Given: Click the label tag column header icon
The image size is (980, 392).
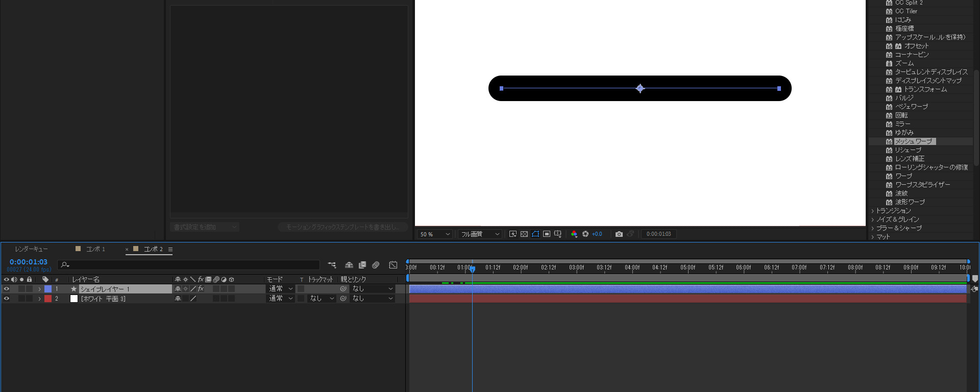Looking at the screenshot, I should 45,279.
